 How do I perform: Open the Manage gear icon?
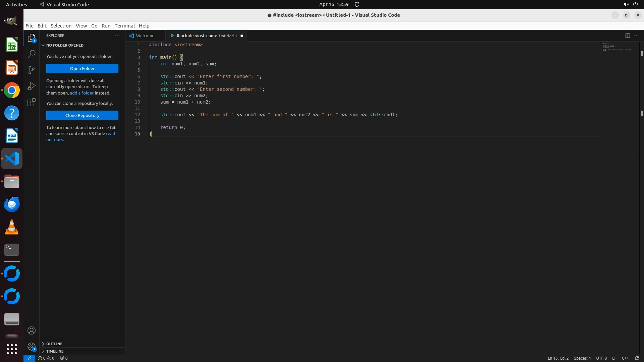point(32,346)
